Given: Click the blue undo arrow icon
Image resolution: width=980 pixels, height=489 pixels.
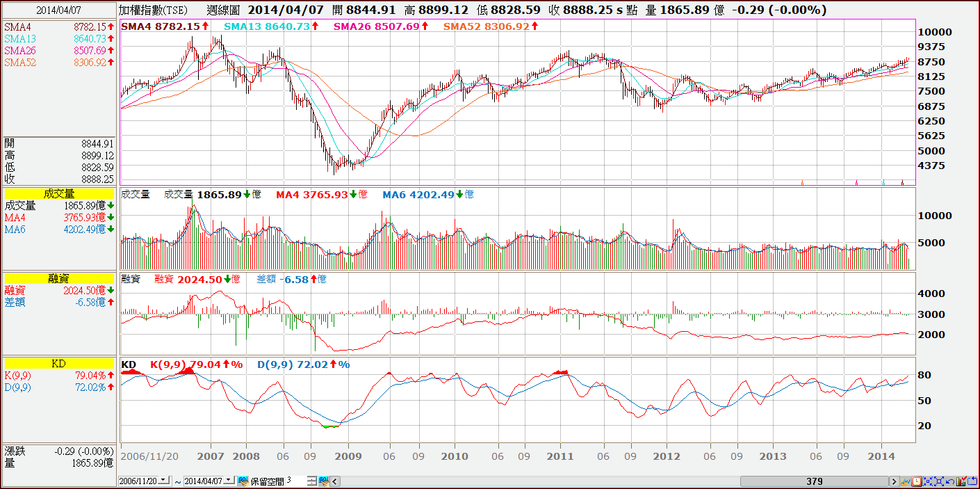Looking at the screenshot, I should 950,481.
